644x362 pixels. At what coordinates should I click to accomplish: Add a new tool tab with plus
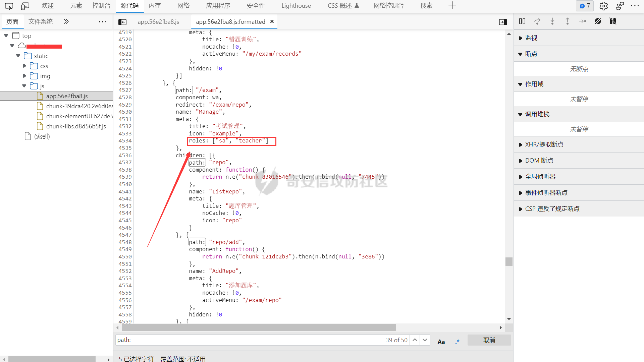point(452,5)
